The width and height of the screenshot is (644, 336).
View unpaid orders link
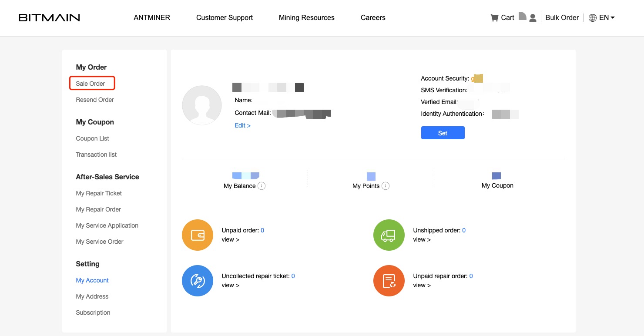231,239
